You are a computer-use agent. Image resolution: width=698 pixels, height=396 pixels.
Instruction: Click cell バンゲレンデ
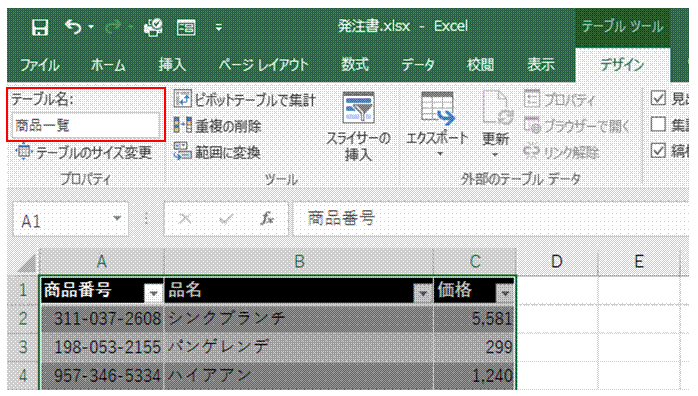299,347
